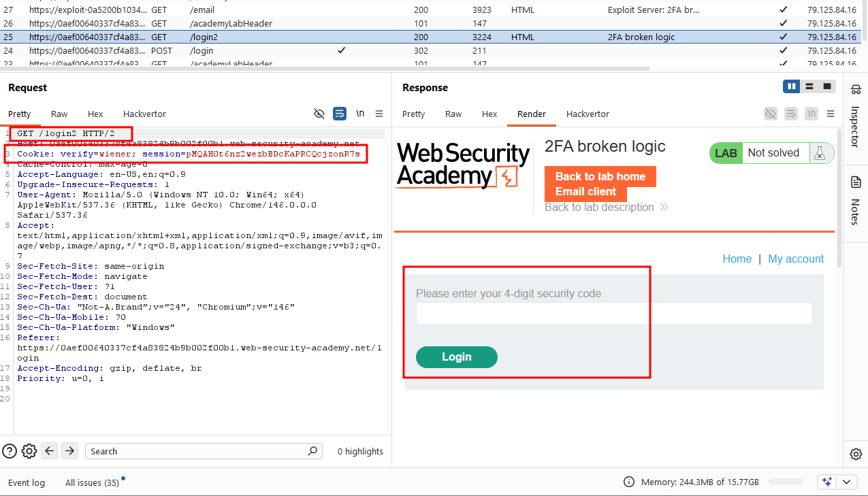This screenshot has width=868, height=496.
Task: Click the green Login button
Action: (x=457, y=357)
